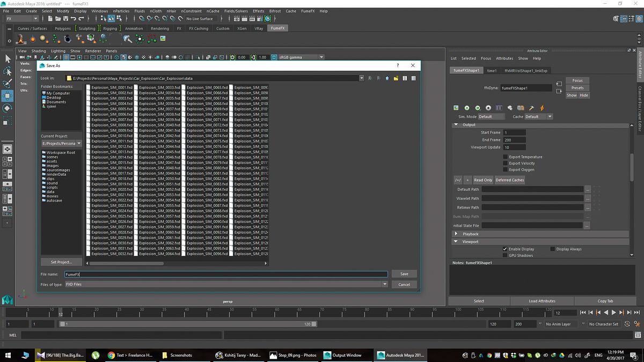Click the FumeFX simulation gear icon in Attribute Editor
Viewport: 644px width, 362px height.
(488, 108)
